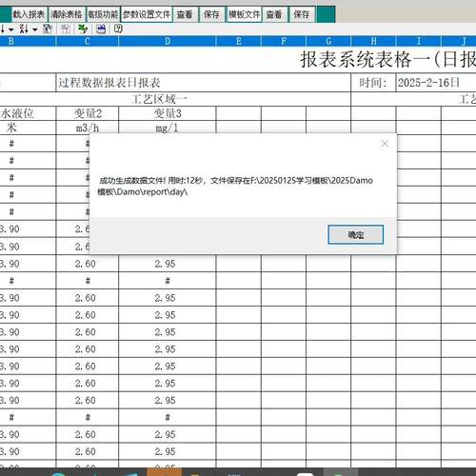Select column H header
The height and width of the screenshot is (476, 476).
[x=373, y=41]
